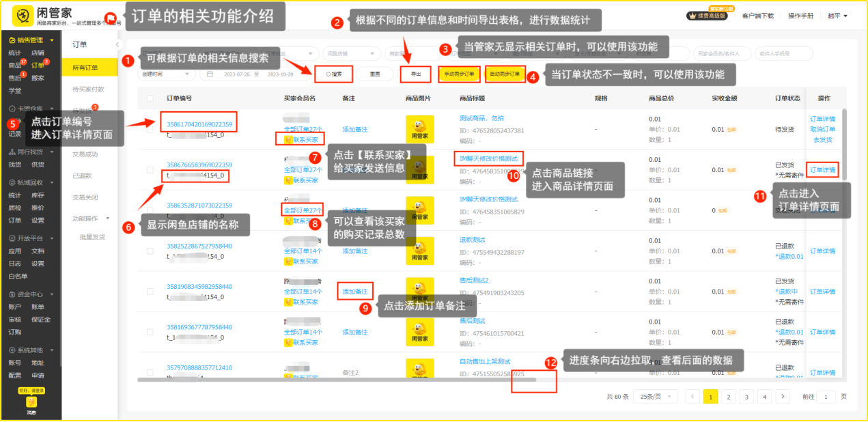This screenshot has width=868, height=422.
Task: Open 操作手册 in the top bar
Action: pos(800,16)
